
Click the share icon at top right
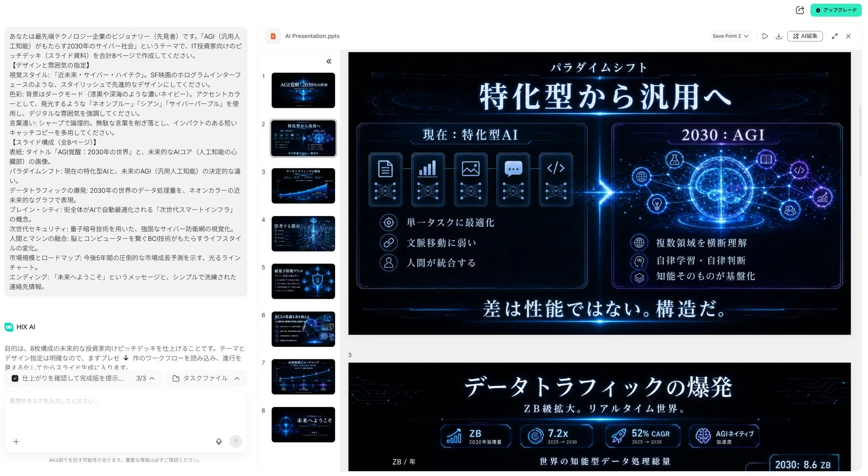800,10
